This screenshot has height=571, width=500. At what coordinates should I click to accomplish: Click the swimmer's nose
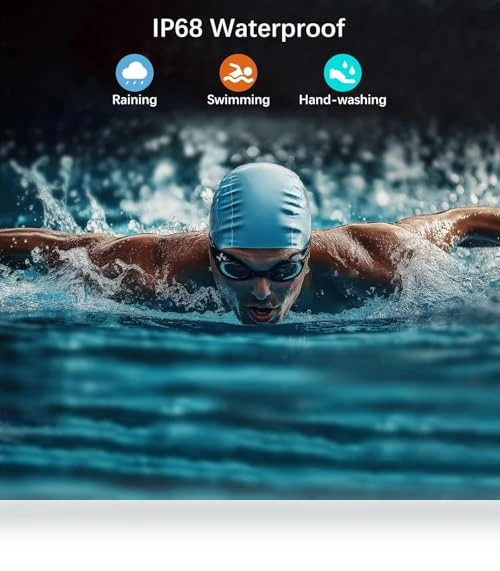point(261,290)
